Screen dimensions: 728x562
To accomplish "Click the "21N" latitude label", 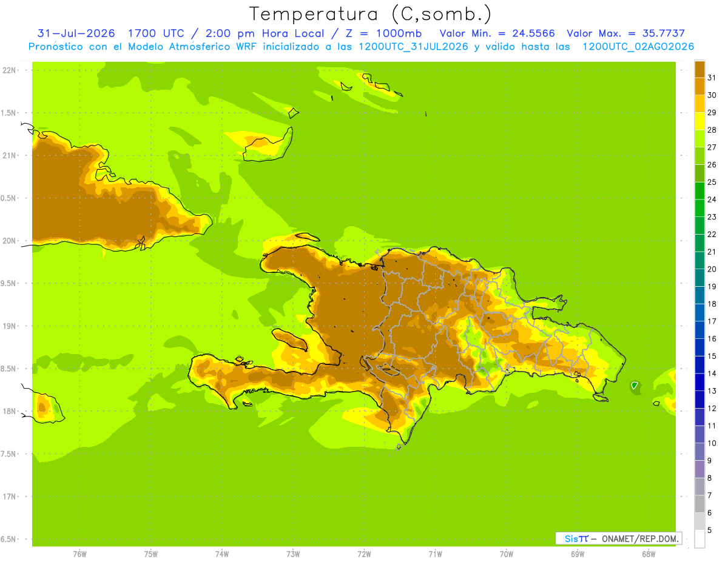I will click(9, 155).
